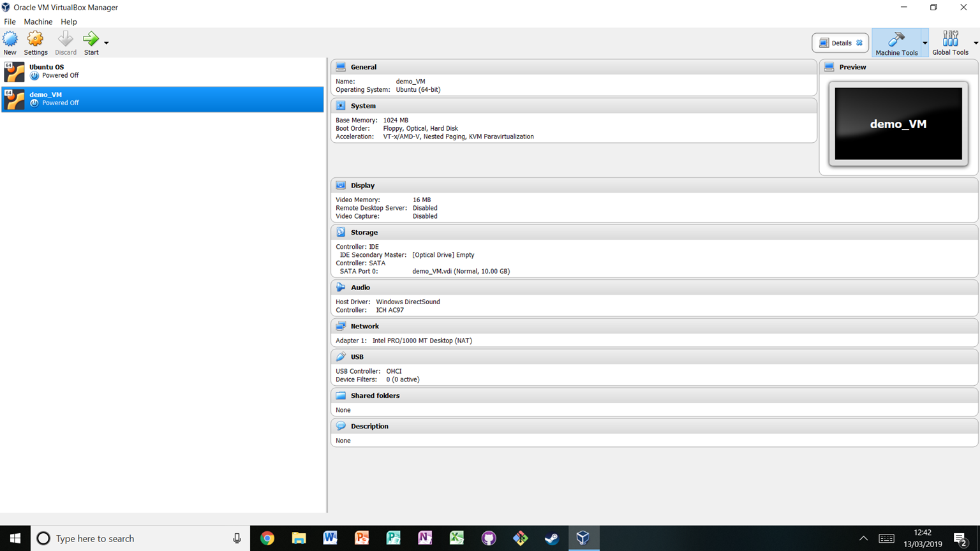Viewport: 980px width, 551px height.
Task: Open the Global Tools dropdown arrow
Action: (x=974, y=43)
